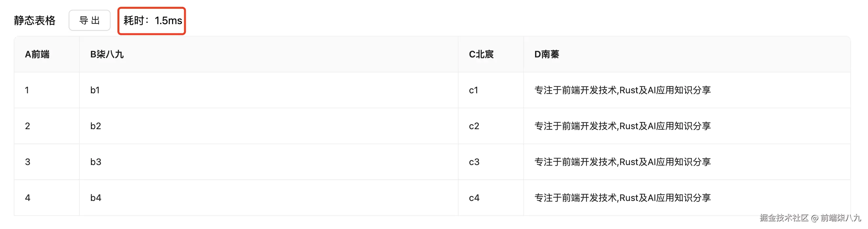Select the B柒八九 column header

point(107,54)
